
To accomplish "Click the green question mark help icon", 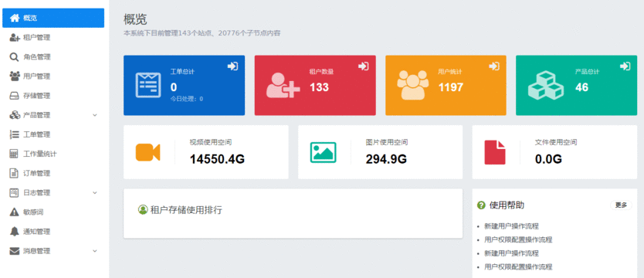I will (x=481, y=205).
